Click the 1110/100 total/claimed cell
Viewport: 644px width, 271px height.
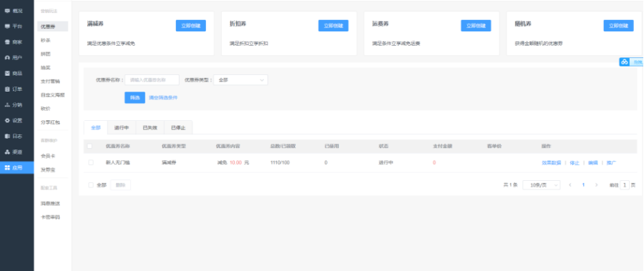click(x=280, y=162)
